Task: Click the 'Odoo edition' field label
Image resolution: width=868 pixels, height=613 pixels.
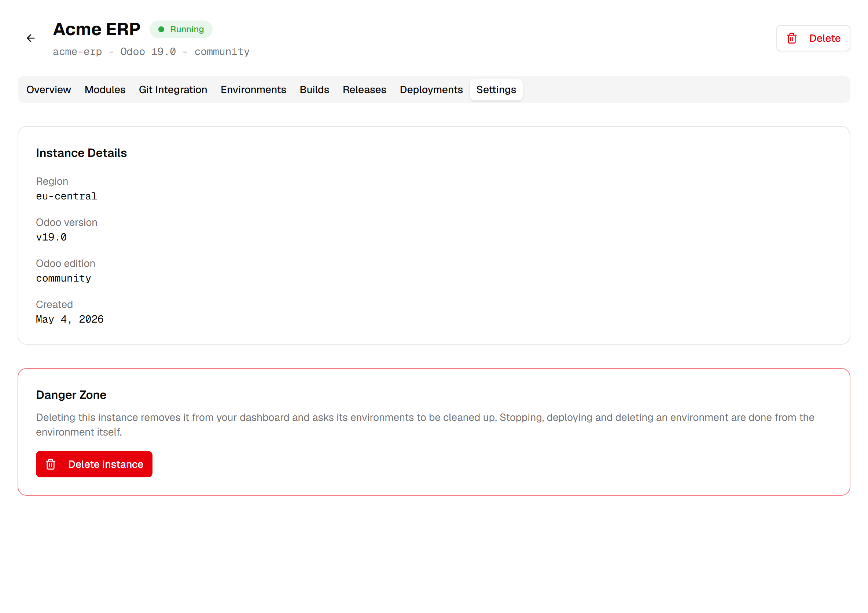Action: (x=66, y=264)
